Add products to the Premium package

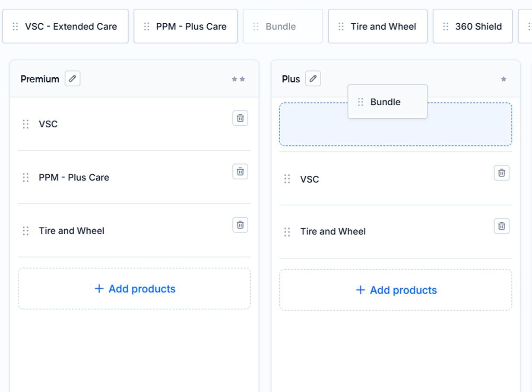[x=134, y=289]
